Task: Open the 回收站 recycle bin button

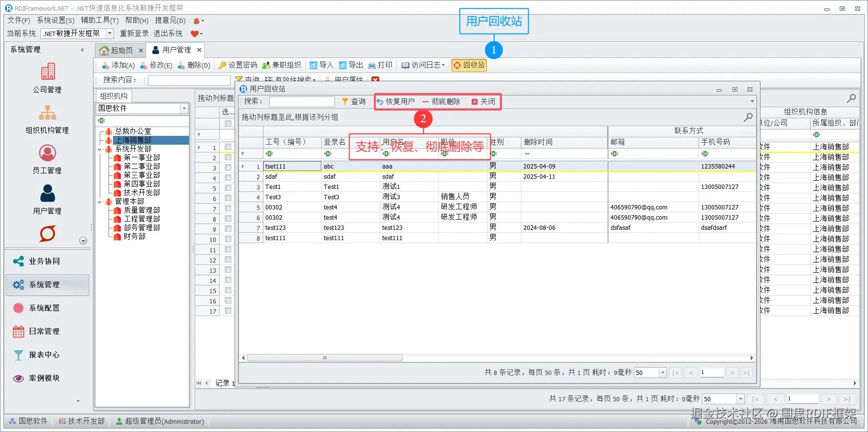Action: [469, 65]
